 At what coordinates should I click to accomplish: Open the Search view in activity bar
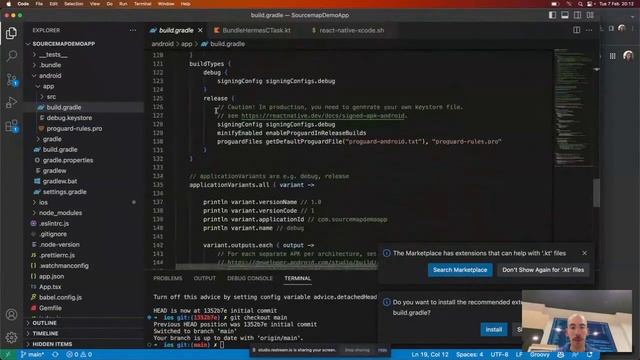point(11,56)
